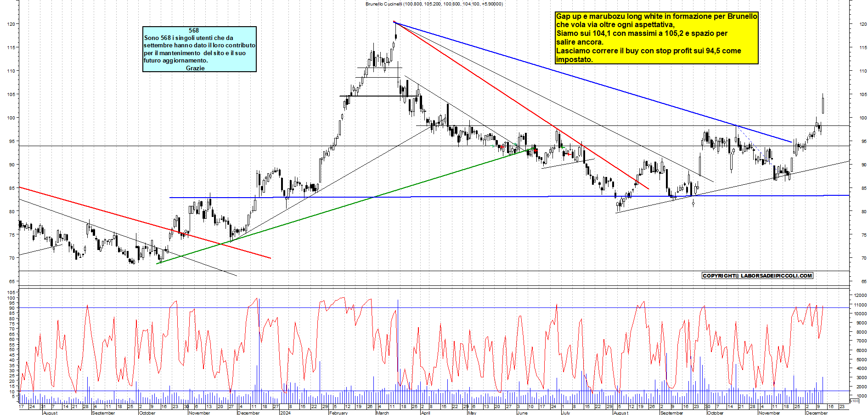
Task: Click the word 'impostato.' in the yellow box
Action: pyautogui.click(x=575, y=59)
